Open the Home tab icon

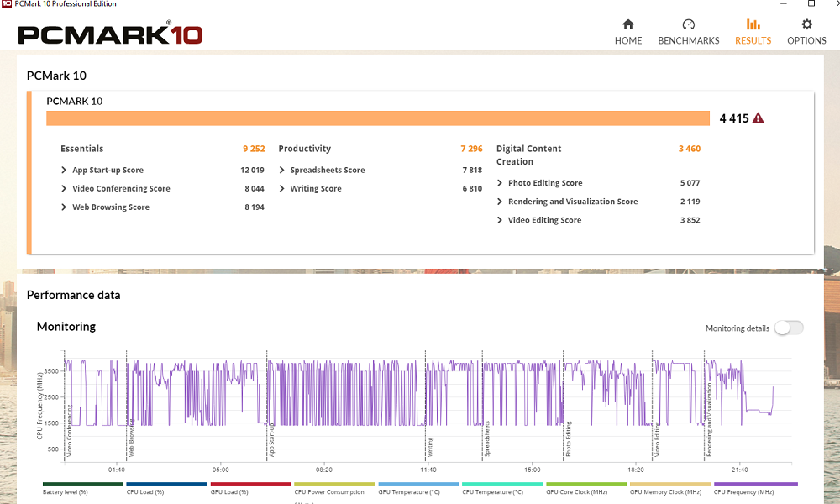coord(627,24)
